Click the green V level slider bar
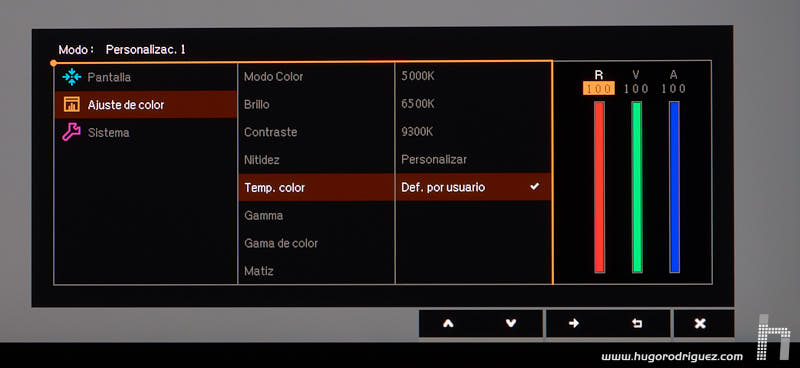Image resolution: width=800 pixels, height=368 pixels. (x=637, y=187)
